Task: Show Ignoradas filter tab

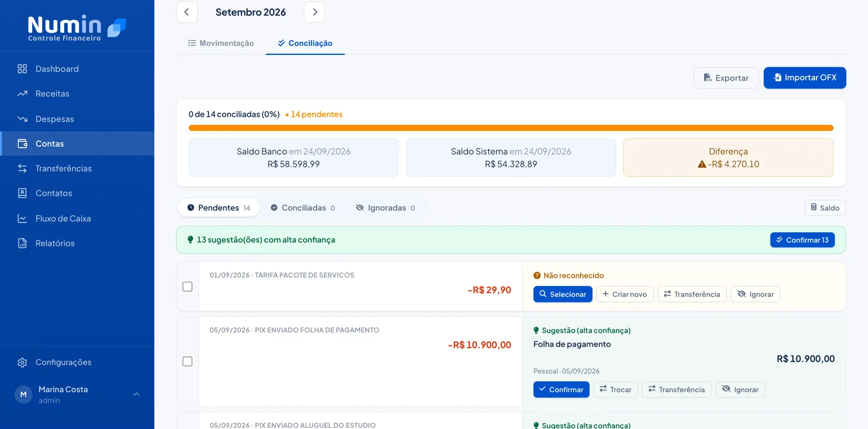Action: (386, 208)
